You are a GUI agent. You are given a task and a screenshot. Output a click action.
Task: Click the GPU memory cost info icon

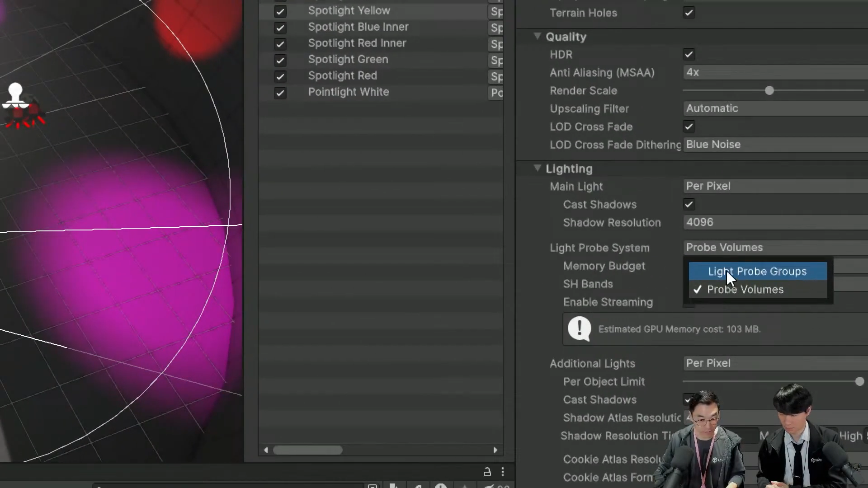coord(579,328)
